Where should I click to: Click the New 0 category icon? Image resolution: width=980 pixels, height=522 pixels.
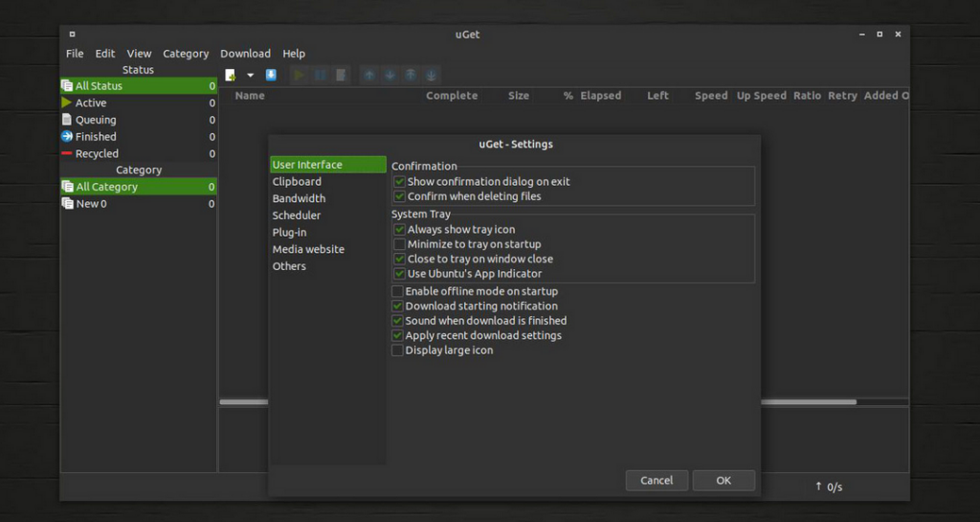click(x=68, y=203)
